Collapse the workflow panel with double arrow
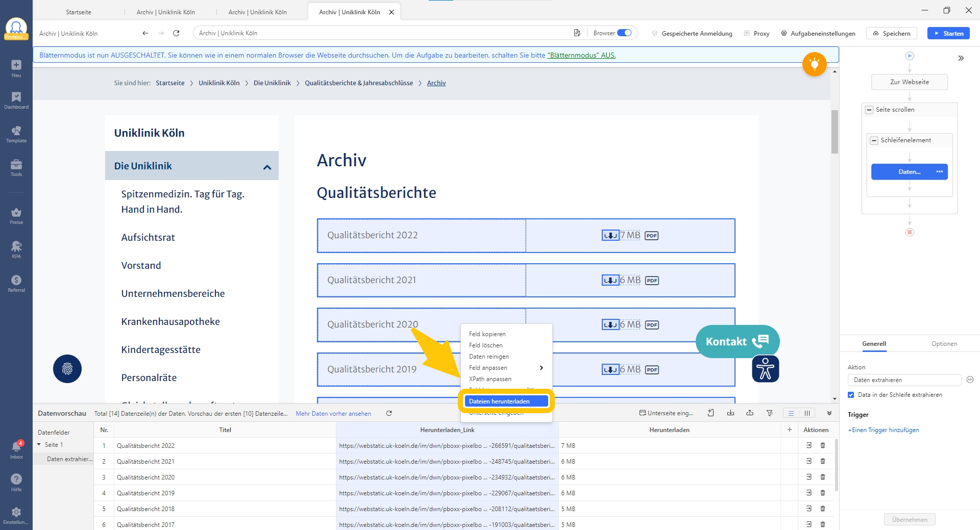The image size is (980, 530). [x=961, y=58]
